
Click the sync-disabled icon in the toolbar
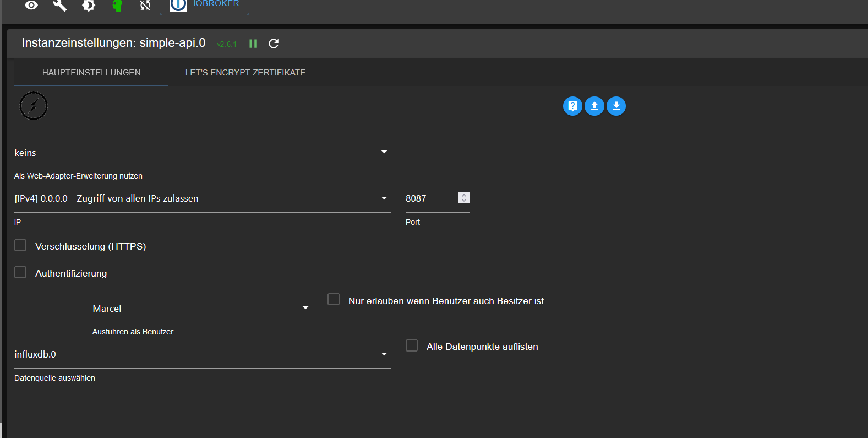(145, 6)
